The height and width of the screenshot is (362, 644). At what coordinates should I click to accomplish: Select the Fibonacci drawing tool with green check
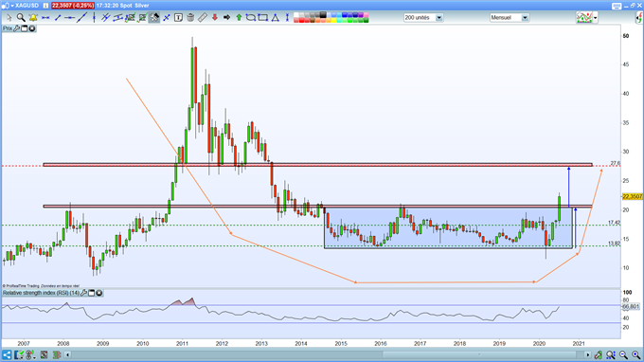[x=130, y=18]
